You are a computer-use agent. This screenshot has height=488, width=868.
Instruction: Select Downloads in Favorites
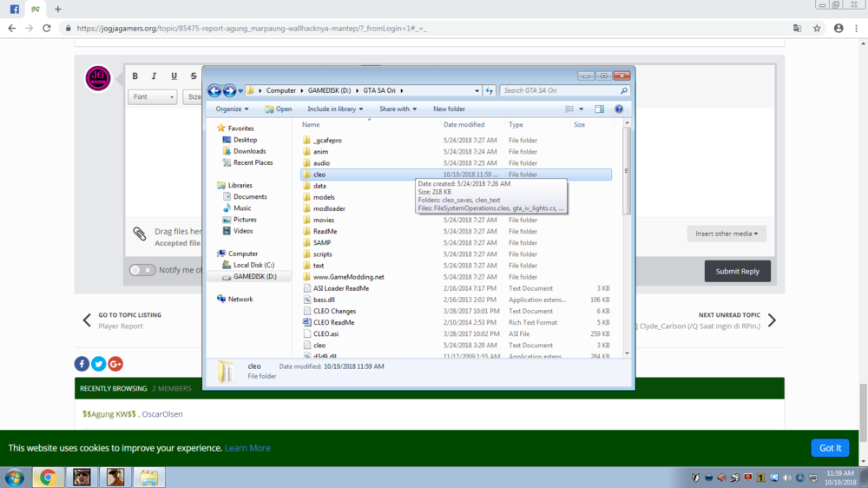[x=249, y=151]
